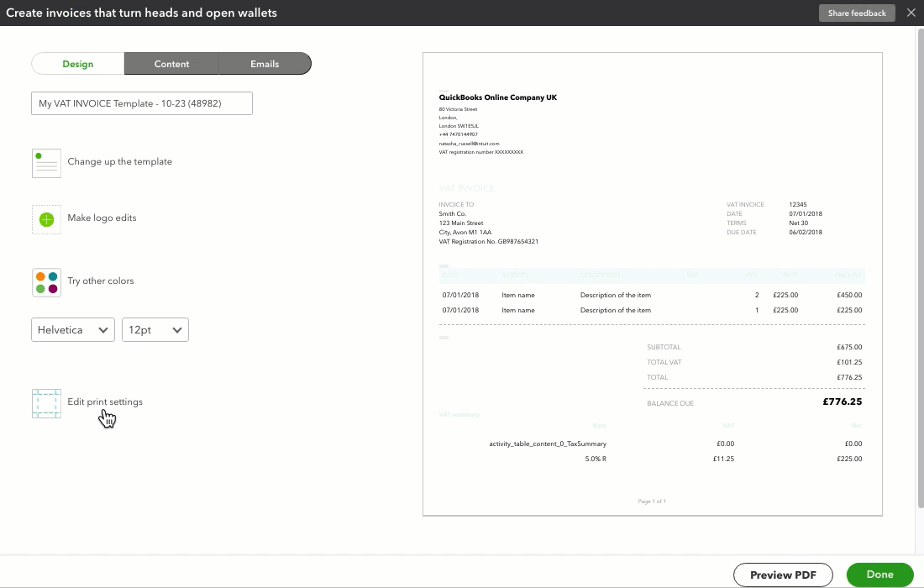
Task: Click the due date 06/02/2018 value
Action: pyautogui.click(x=806, y=232)
